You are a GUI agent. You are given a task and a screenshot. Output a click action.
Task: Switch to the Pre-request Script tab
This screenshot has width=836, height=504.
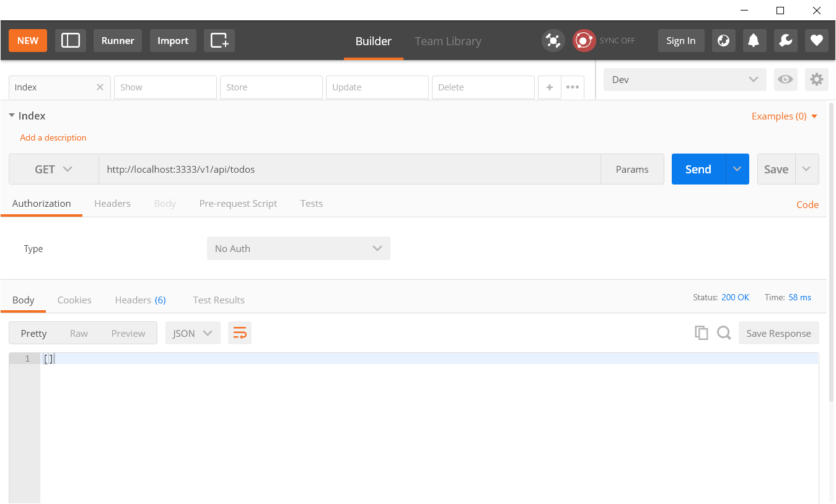coord(238,203)
